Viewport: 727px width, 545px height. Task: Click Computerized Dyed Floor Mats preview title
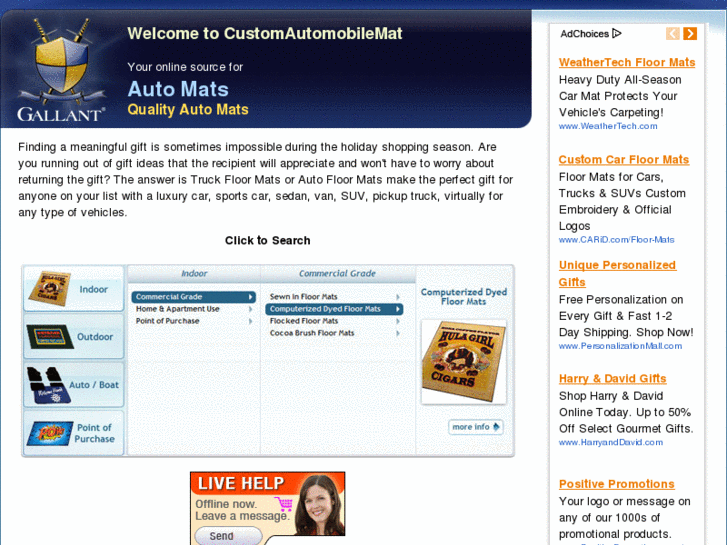click(x=464, y=297)
